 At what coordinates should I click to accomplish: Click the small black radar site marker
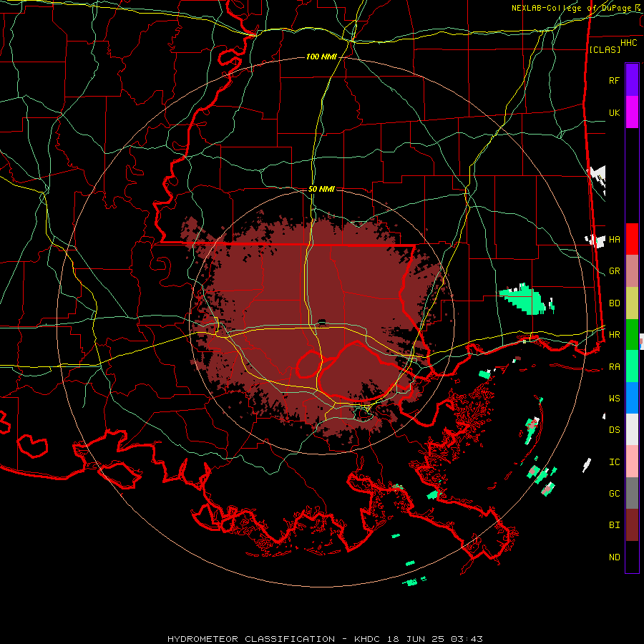tap(323, 322)
